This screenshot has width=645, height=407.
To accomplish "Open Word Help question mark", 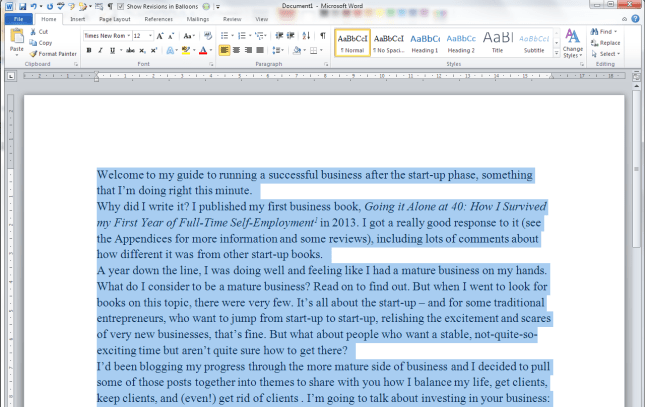I will [x=636, y=19].
